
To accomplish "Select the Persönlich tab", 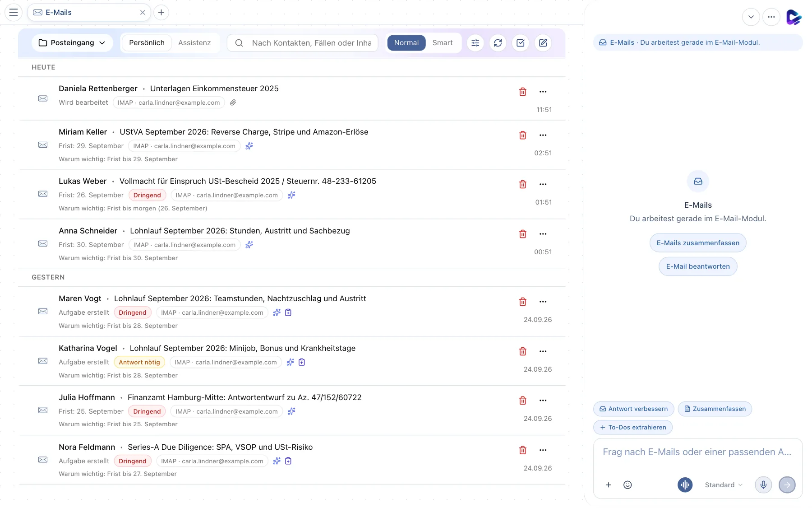I will click(147, 43).
